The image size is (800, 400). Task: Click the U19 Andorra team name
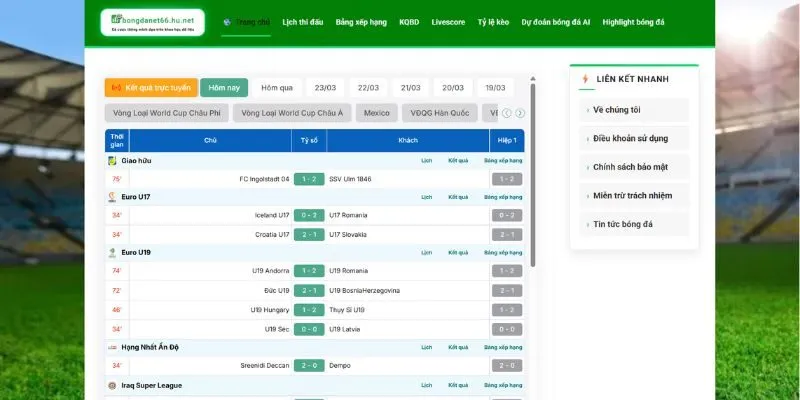(270, 271)
